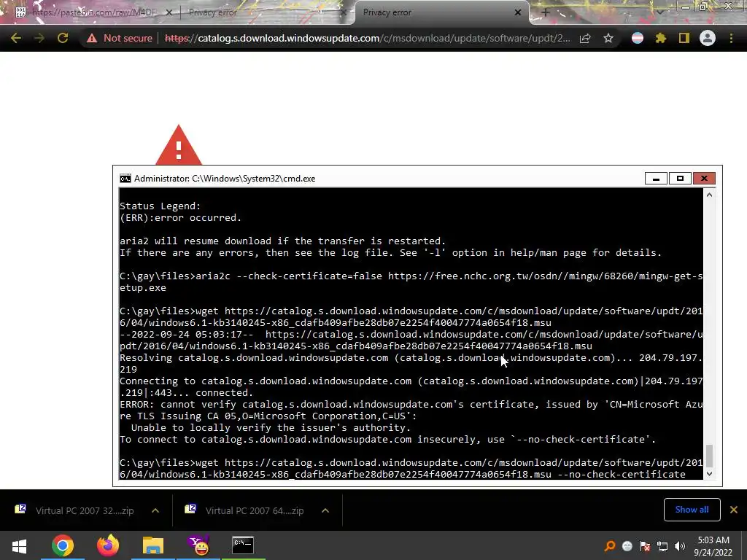Close the Administrator cmd.exe window

pyautogui.click(x=704, y=179)
